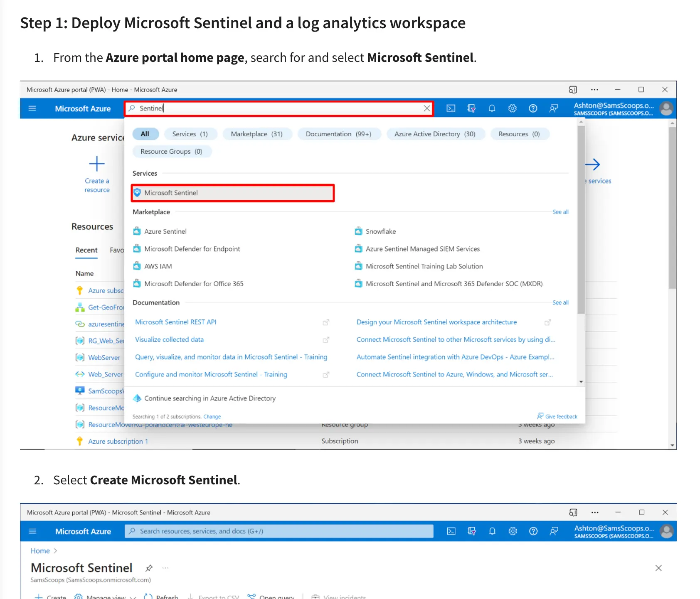Click the notifications bell in upper Azure header

tap(492, 108)
